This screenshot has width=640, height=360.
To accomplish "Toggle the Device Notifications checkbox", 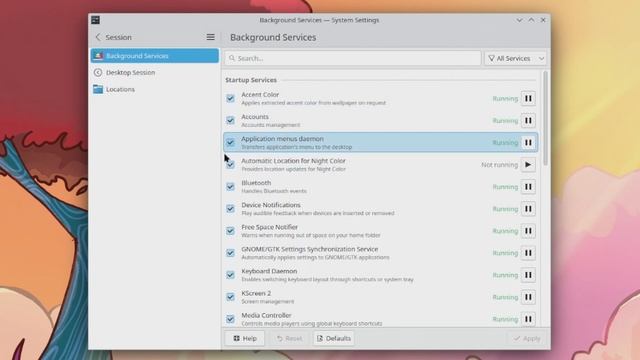I will pos(230,209).
